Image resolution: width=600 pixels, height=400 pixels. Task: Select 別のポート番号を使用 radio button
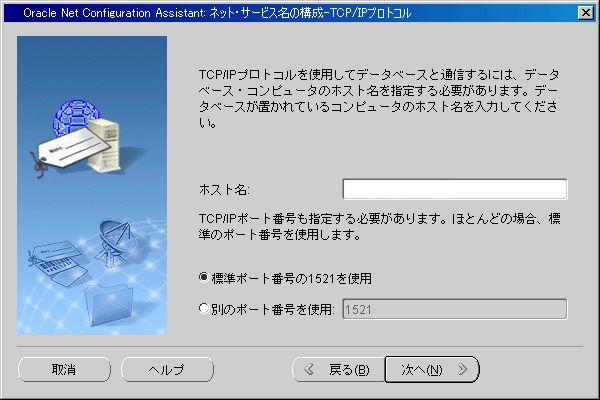[x=204, y=309]
